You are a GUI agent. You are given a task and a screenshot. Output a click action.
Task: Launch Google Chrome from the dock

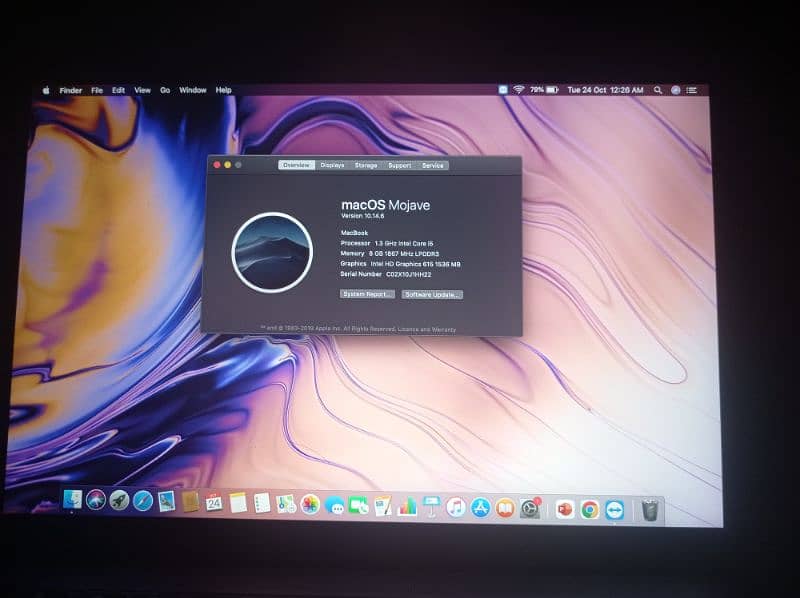590,509
